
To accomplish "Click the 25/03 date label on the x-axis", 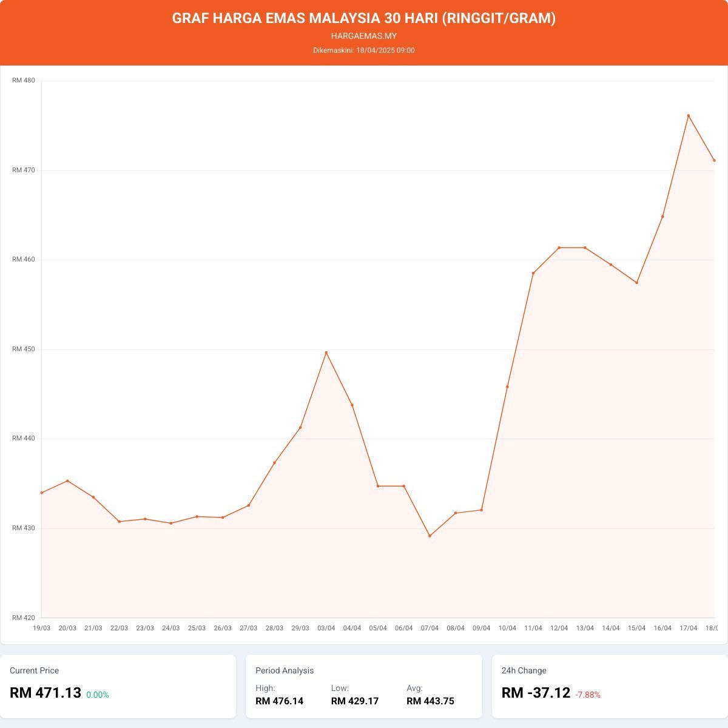I will pyautogui.click(x=197, y=628).
